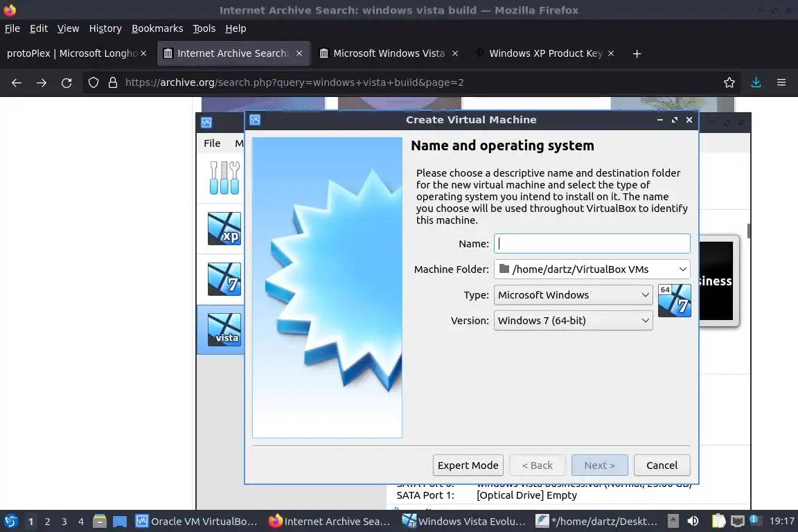Image resolution: width=798 pixels, height=532 pixels.
Task: Open the VirtualBox Manager File menu
Action: coord(212,143)
